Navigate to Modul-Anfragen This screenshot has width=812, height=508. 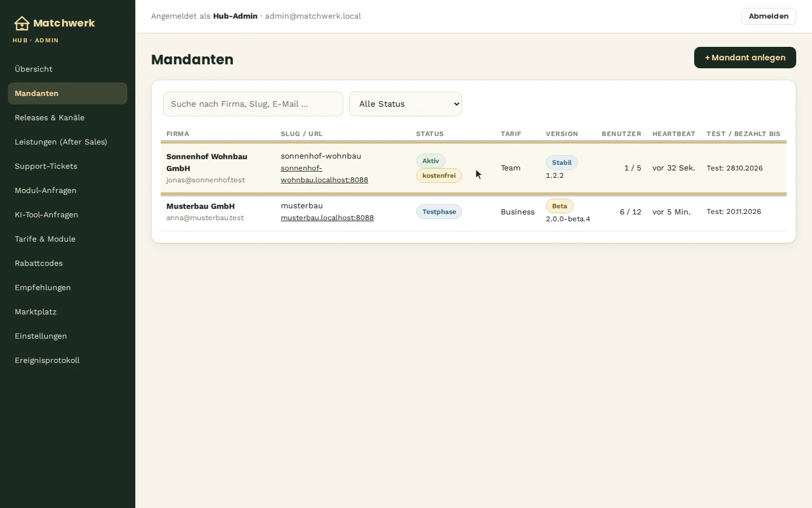pos(68,190)
